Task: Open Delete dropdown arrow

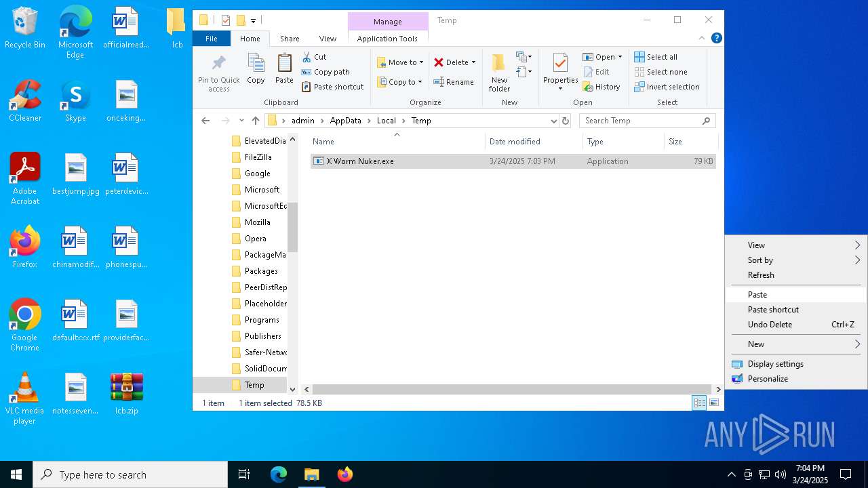Action: tap(473, 62)
